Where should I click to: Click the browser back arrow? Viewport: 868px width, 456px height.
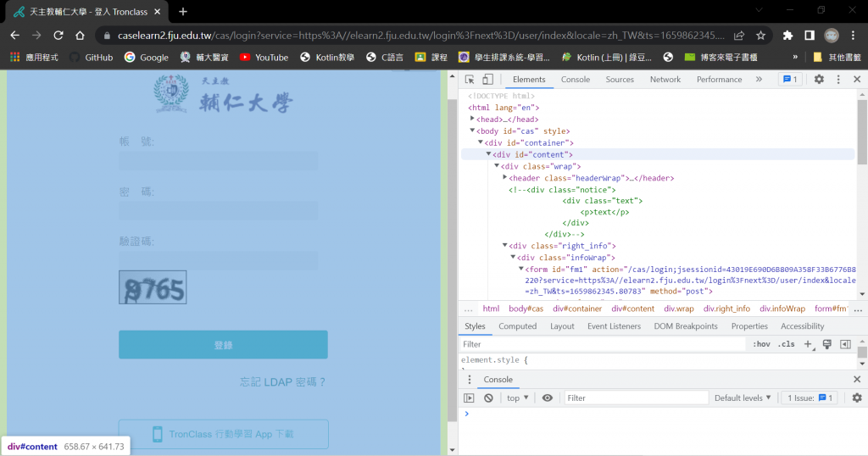click(x=15, y=36)
